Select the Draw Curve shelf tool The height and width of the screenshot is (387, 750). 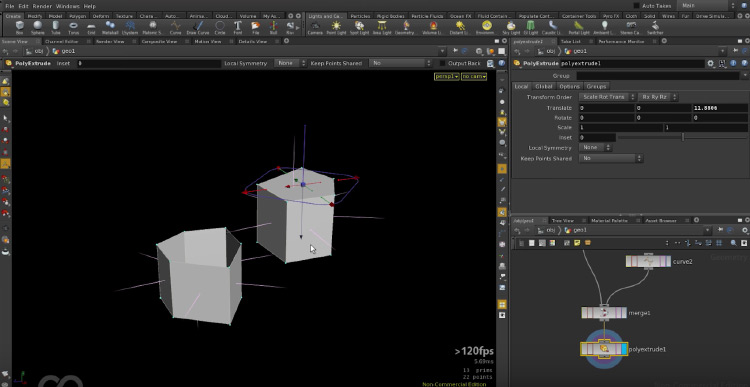[198, 28]
